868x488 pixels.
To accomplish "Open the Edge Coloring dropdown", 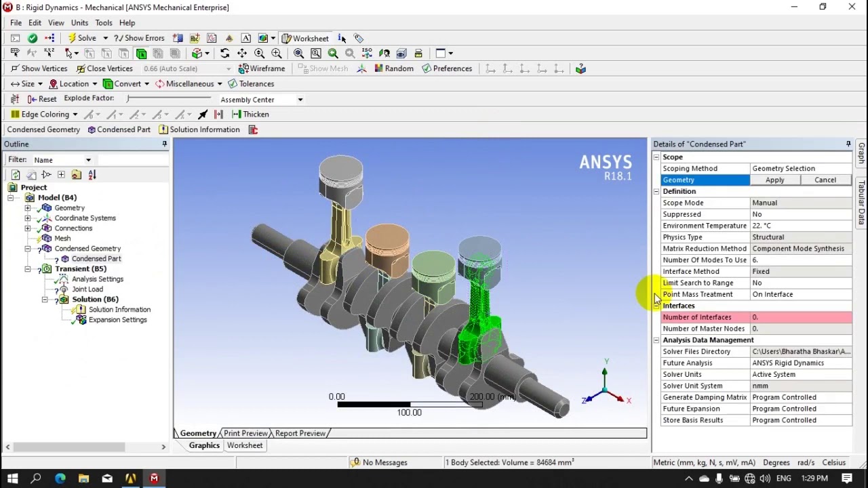I will click(x=75, y=115).
